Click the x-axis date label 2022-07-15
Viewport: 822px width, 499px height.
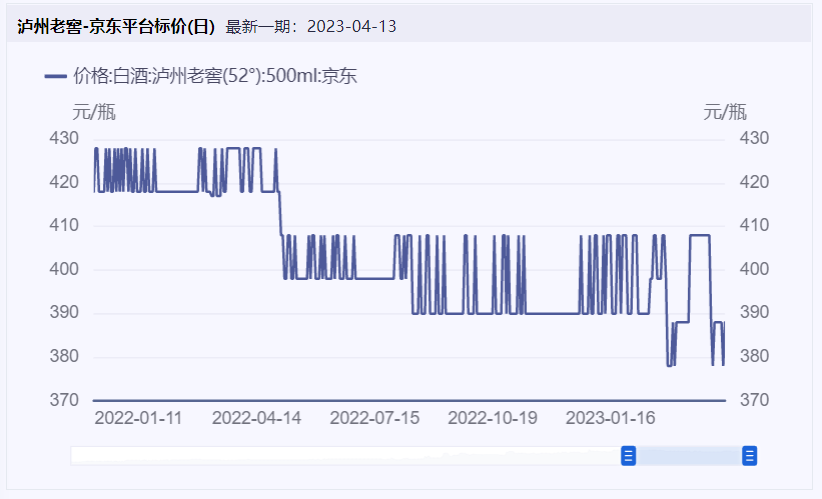point(375,418)
